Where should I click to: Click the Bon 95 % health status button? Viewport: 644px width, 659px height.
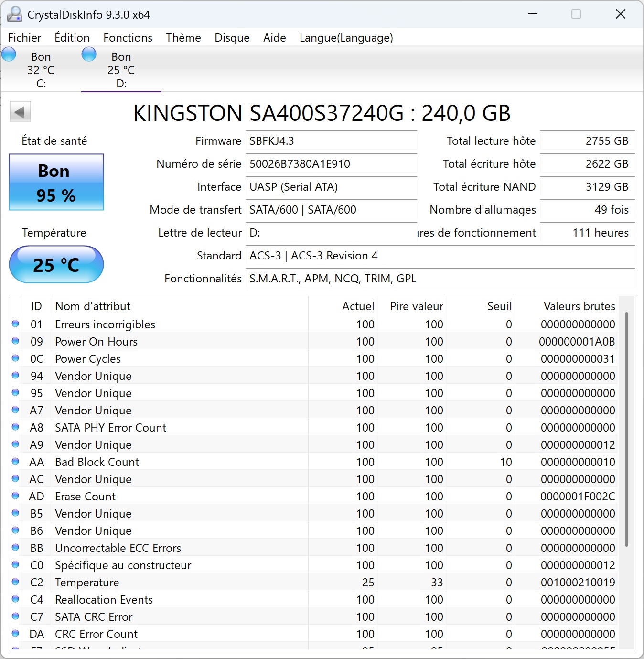[x=56, y=182]
